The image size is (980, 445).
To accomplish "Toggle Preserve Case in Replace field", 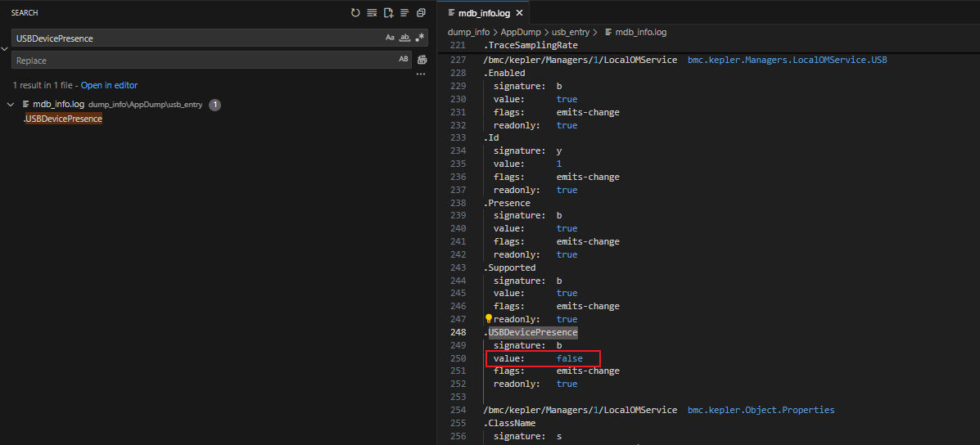I will tap(403, 60).
